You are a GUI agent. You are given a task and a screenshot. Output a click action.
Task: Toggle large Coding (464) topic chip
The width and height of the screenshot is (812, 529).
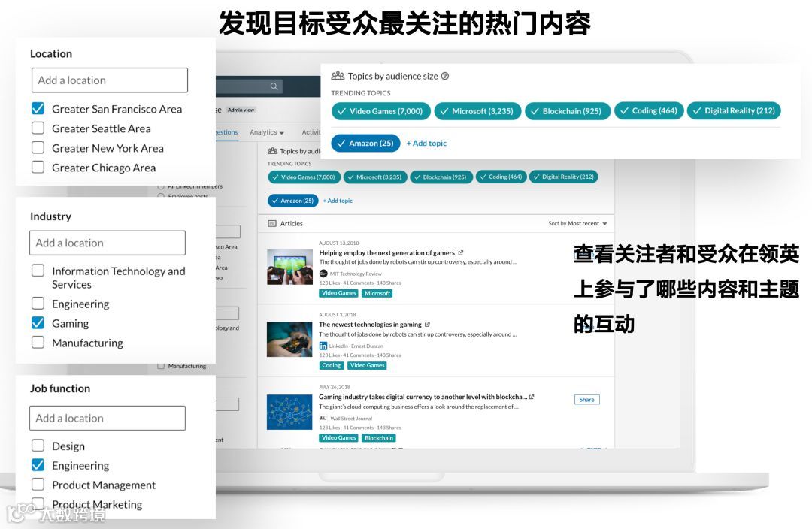[649, 110]
